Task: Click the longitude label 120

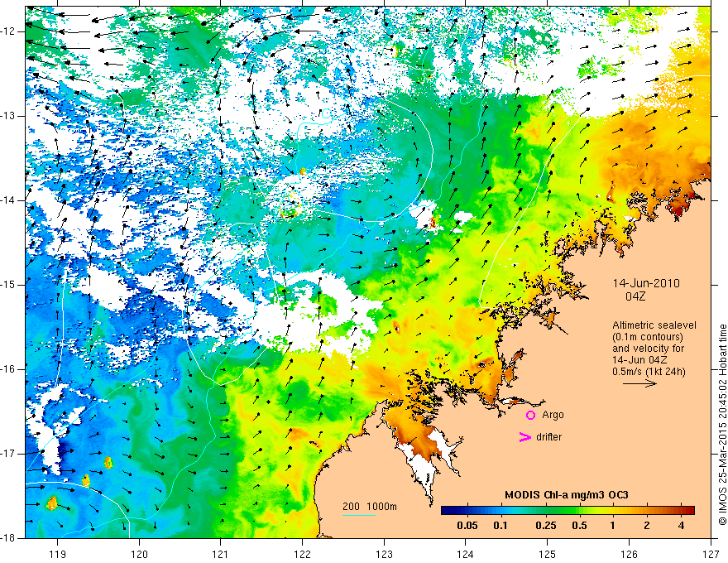Action: 139,554
